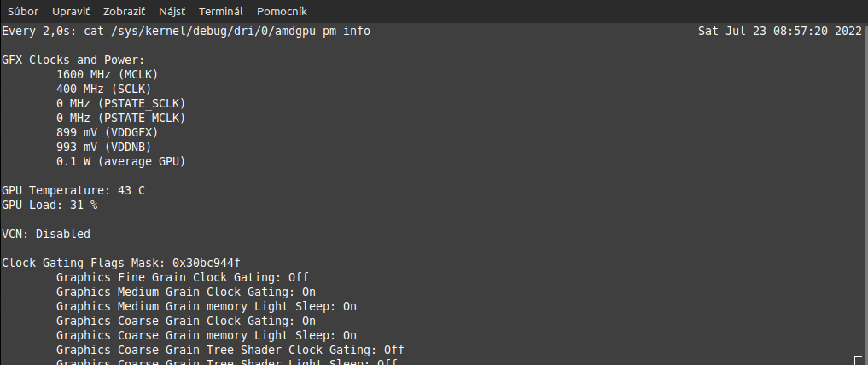Viewport: 868px width, 365px height.
Task: Open the Upraviť menu
Action: click(70, 12)
